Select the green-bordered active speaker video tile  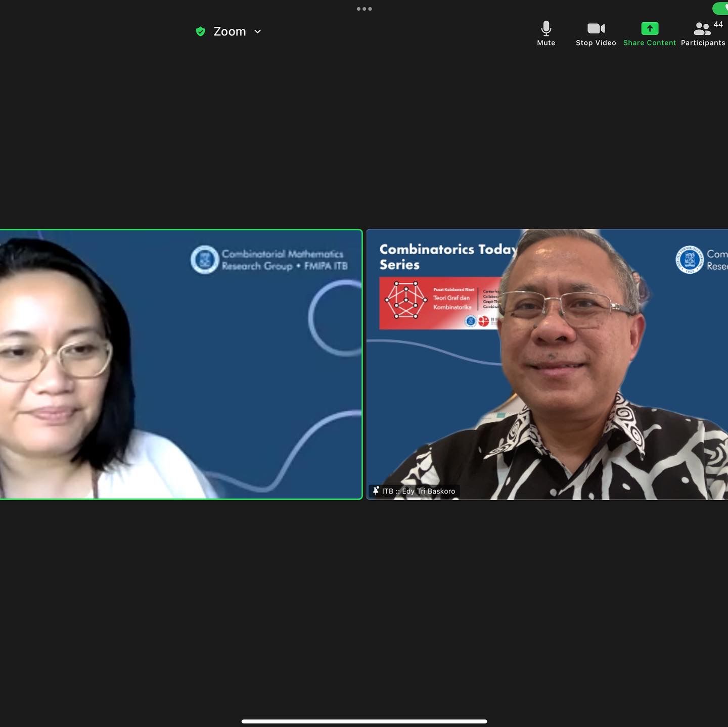point(181,364)
